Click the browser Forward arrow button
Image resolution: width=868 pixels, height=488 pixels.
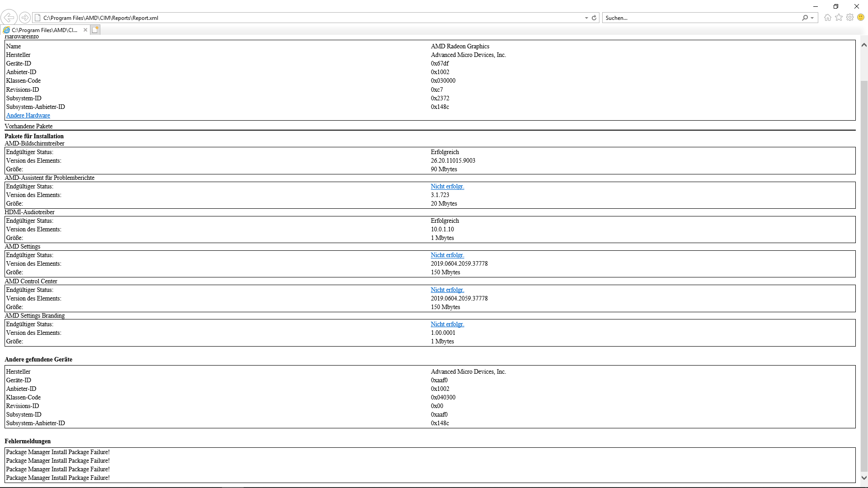[25, 18]
